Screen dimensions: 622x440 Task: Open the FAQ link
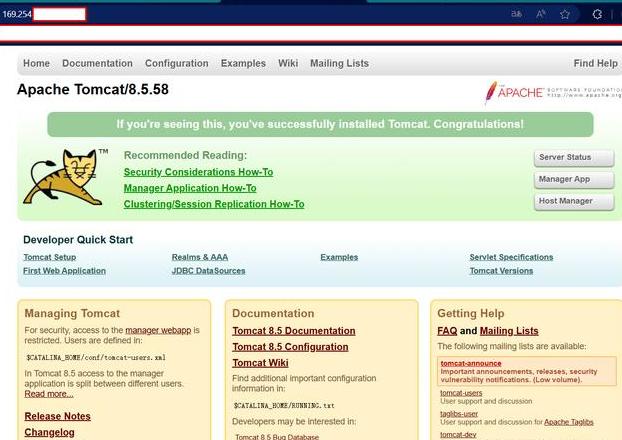(x=447, y=331)
